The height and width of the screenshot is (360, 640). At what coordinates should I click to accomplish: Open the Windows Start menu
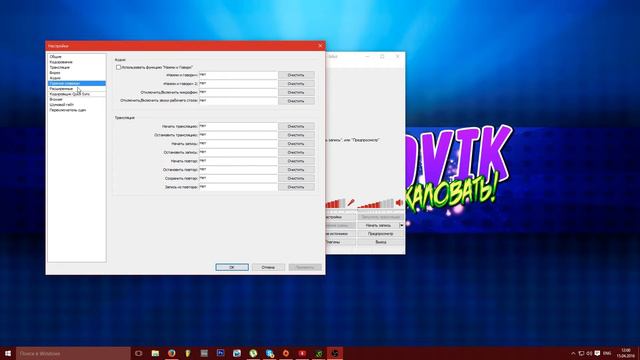[8, 353]
